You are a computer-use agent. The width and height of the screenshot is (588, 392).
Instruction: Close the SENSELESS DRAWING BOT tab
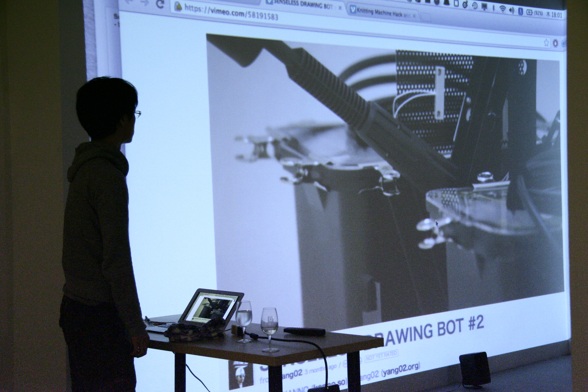[340, 8]
